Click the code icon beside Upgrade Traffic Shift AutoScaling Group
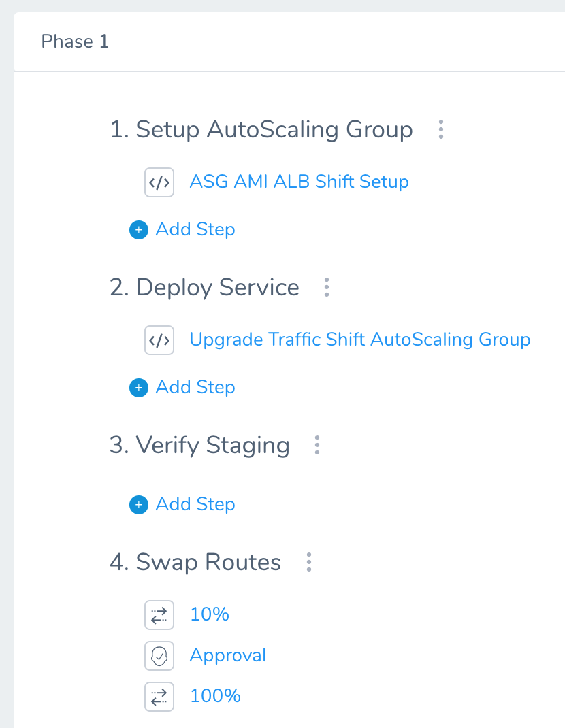Image resolution: width=565 pixels, height=728 pixels. (159, 340)
